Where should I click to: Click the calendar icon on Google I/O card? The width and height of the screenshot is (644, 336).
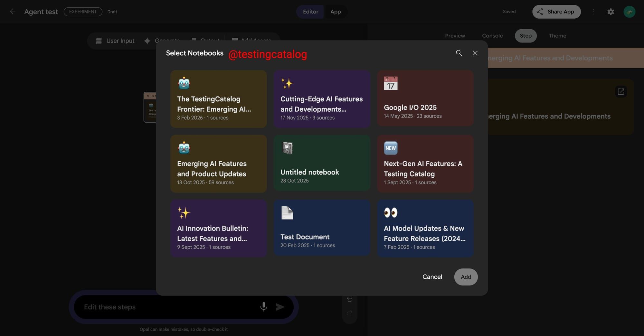click(391, 83)
